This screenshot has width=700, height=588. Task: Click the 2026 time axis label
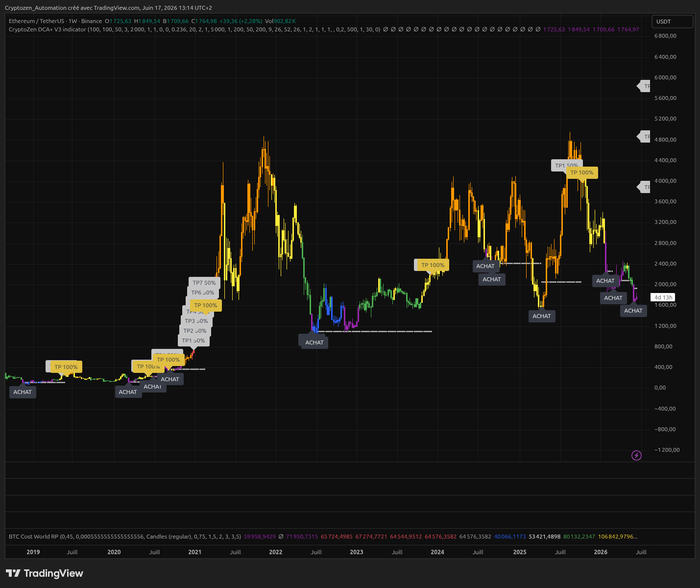(601, 552)
